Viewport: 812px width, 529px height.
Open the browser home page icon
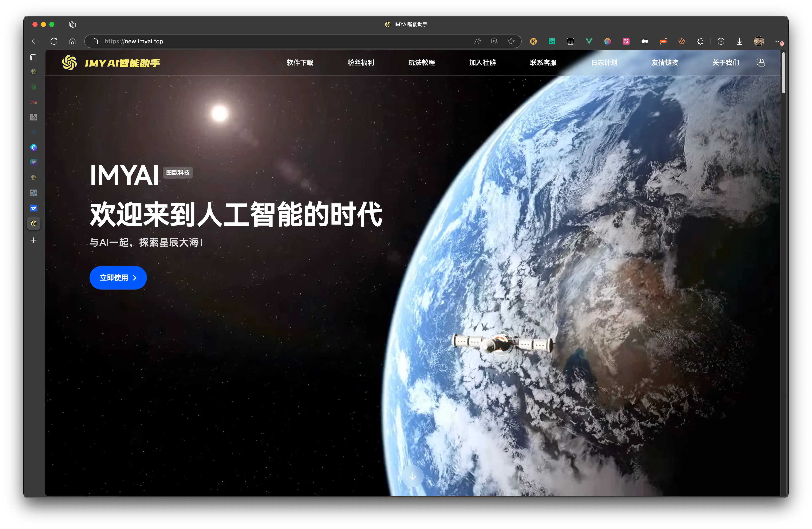(72, 41)
